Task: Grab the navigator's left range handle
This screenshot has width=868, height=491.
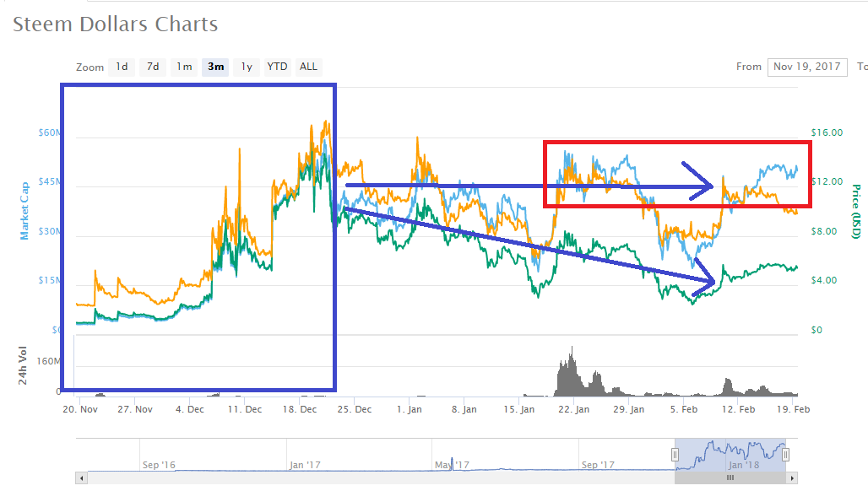Action: pyautogui.click(x=675, y=455)
